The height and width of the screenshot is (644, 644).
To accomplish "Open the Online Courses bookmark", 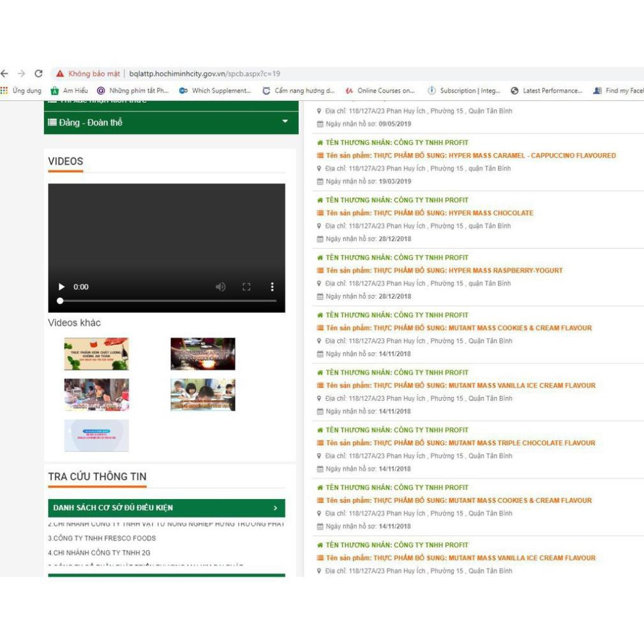I will (380, 91).
